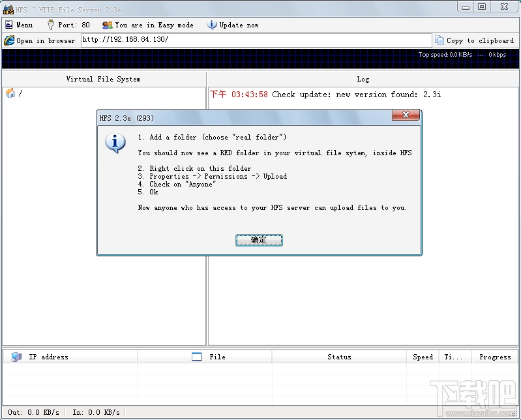Minimize the HFS main window
Image resolution: width=521 pixels, height=420 pixels.
466,7
